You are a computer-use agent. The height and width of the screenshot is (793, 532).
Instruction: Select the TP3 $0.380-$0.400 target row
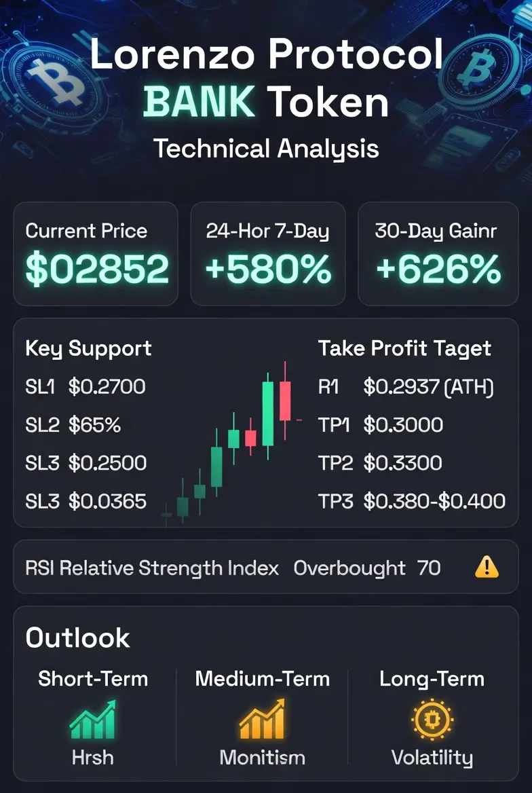pos(412,501)
